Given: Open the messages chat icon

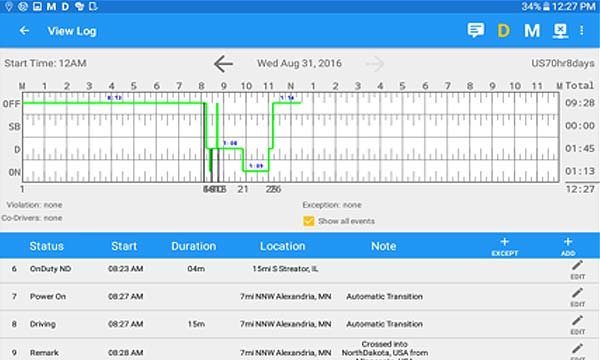Looking at the screenshot, I should [476, 30].
